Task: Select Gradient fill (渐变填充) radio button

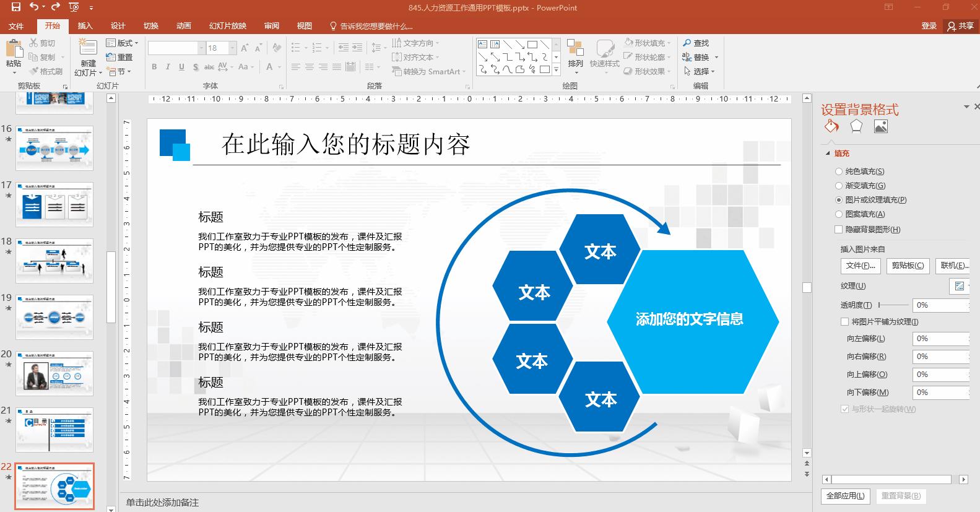Action: coord(839,186)
